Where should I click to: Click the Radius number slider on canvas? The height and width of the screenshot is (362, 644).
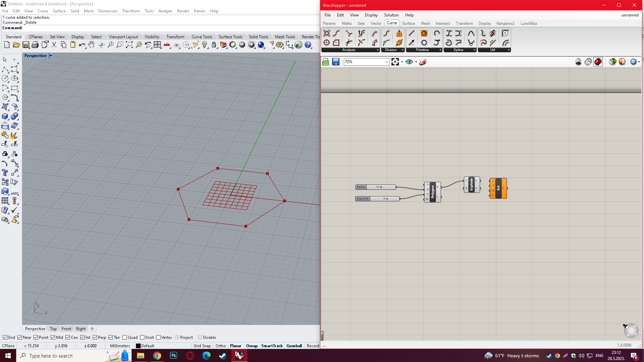tap(376, 187)
